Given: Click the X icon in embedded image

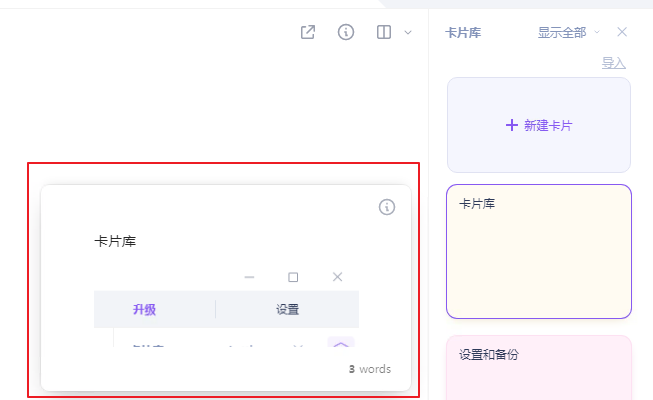Looking at the screenshot, I should 337,277.
